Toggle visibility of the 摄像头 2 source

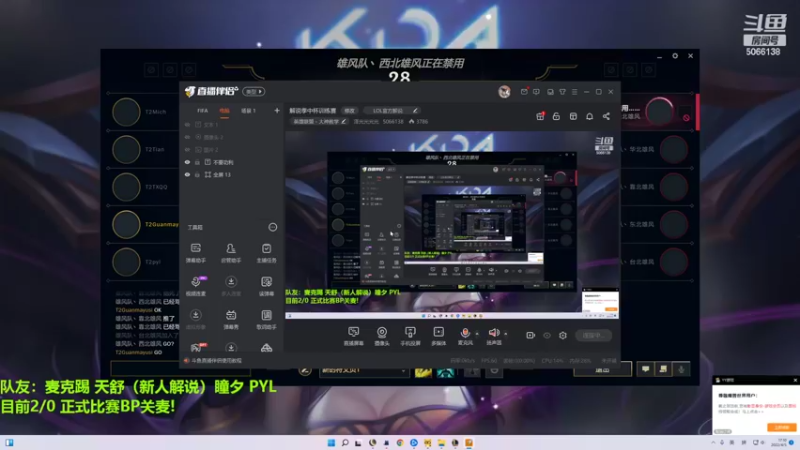[x=187, y=137]
